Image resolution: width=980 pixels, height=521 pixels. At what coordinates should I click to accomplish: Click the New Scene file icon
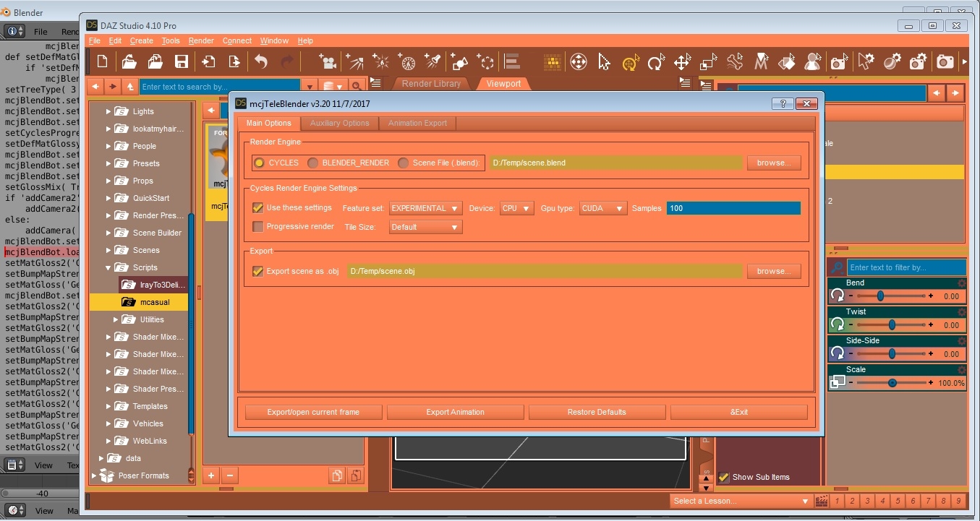click(102, 61)
